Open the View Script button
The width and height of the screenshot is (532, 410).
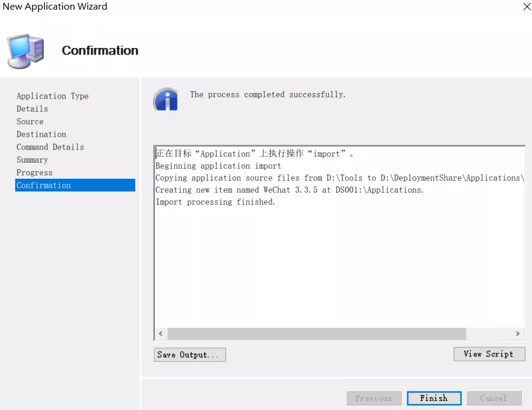click(x=489, y=354)
